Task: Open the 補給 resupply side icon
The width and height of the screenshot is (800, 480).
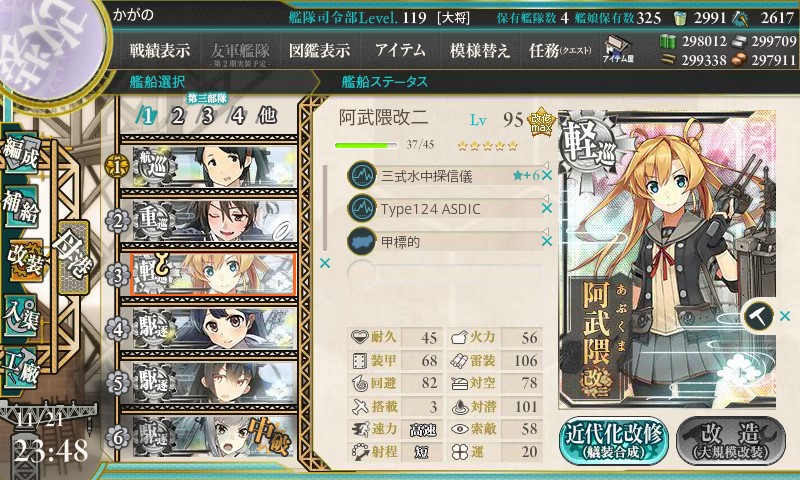Action: [21, 205]
